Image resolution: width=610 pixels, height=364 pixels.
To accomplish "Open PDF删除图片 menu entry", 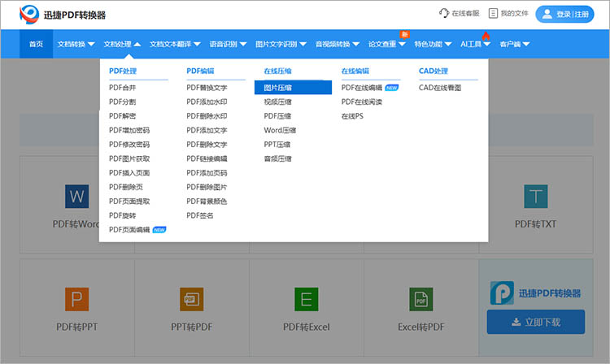I will pyautogui.click(x=207, y=187).
